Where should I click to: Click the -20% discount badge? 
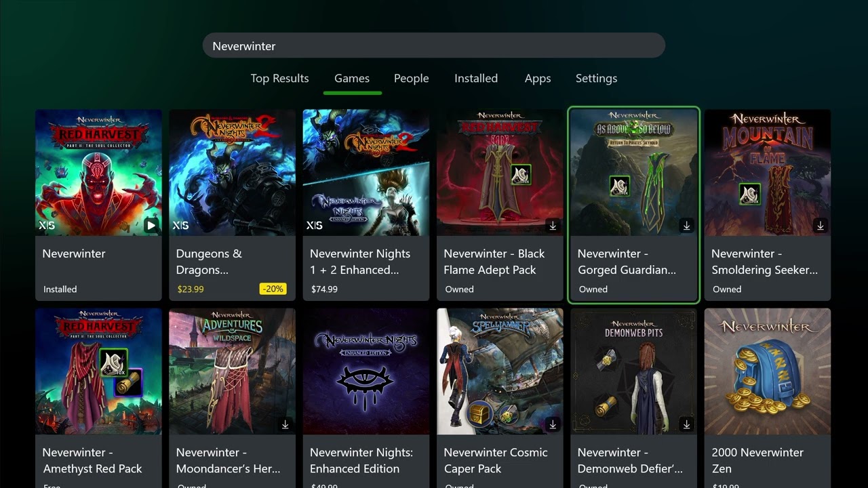pyautogui.click(x=273, y=289)
